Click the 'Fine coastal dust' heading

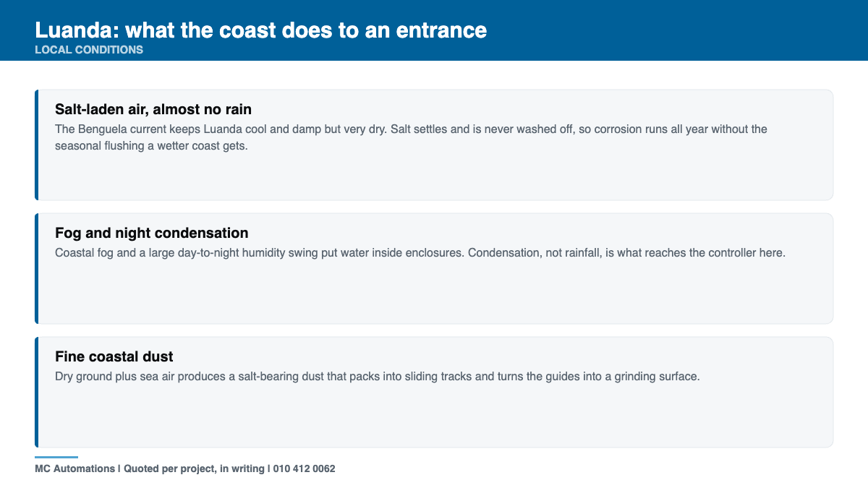point(114,356)
